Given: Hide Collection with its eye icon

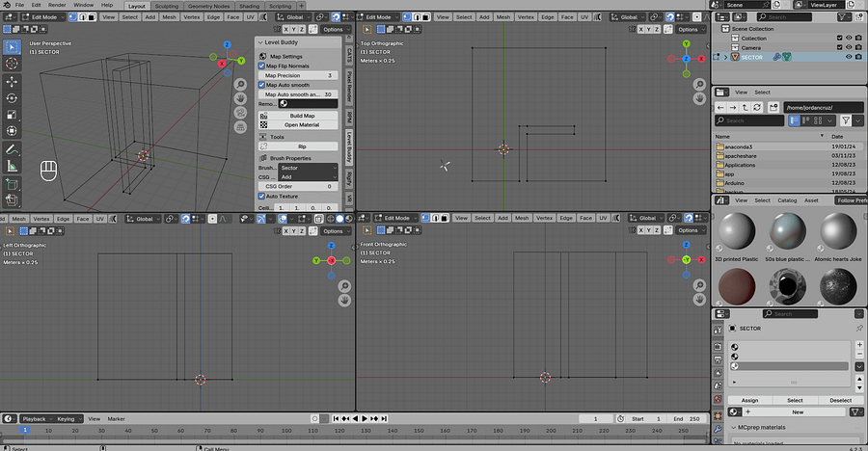Looking at the screenshot, I should point(849,39).
